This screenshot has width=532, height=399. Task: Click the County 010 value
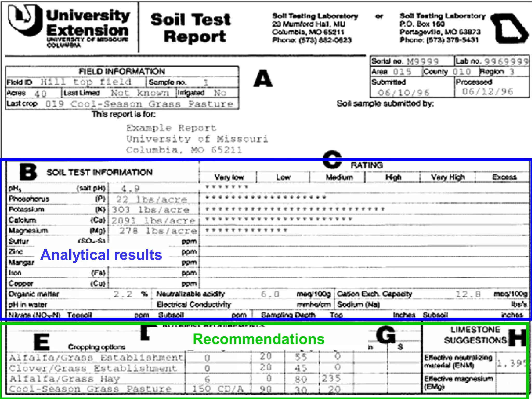(x=462, y=71)
